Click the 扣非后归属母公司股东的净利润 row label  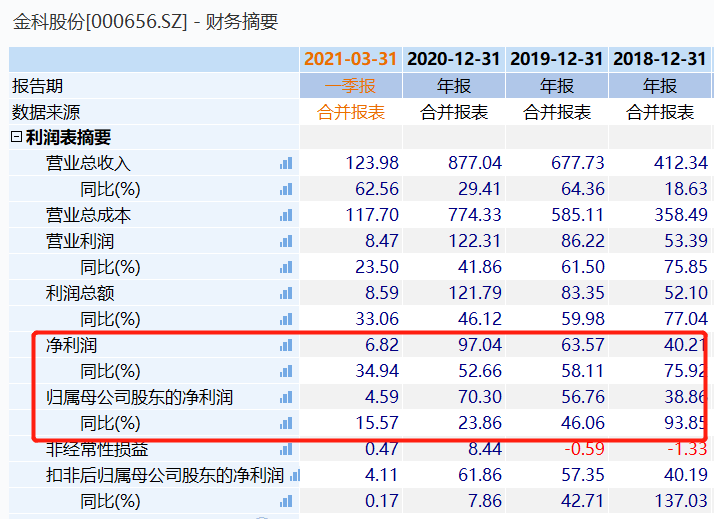[x=165, y=475]
